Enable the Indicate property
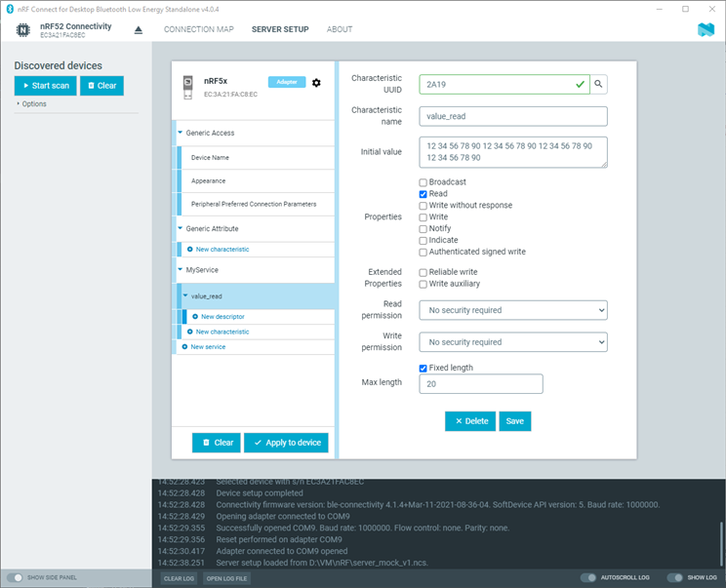Image resolution: width=726 pixels, height=588 pixels. (x=423, y=240)
